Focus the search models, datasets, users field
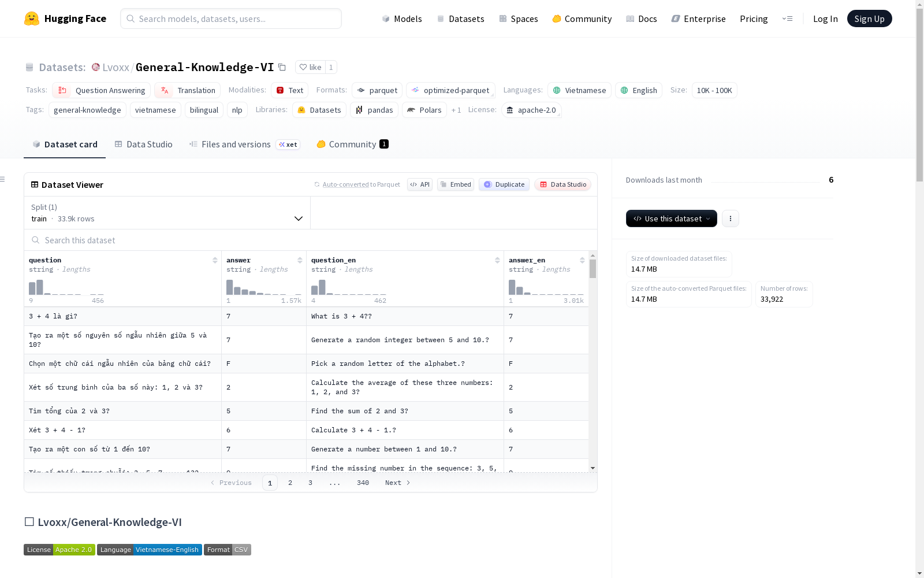The width and height of the screenshot is (924, 578). click(231, 18)
